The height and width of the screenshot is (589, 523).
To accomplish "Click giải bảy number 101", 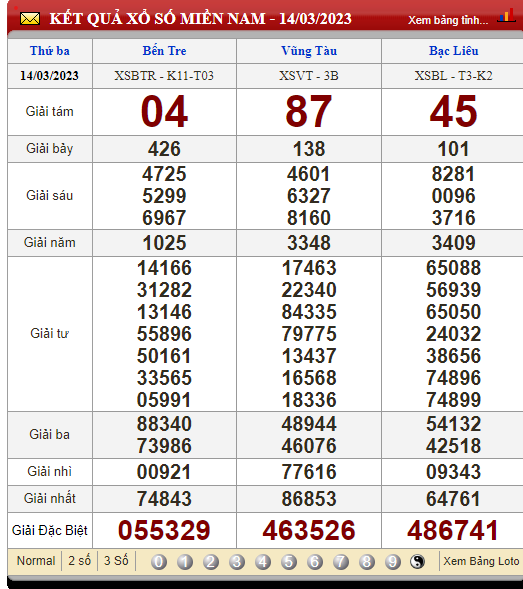I will (453, 149).
